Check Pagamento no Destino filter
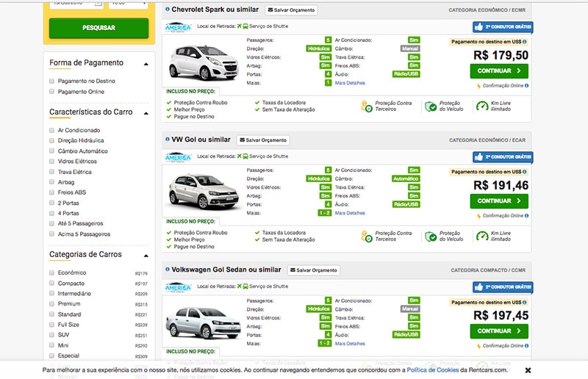588x379 pixels. (51, 81)
